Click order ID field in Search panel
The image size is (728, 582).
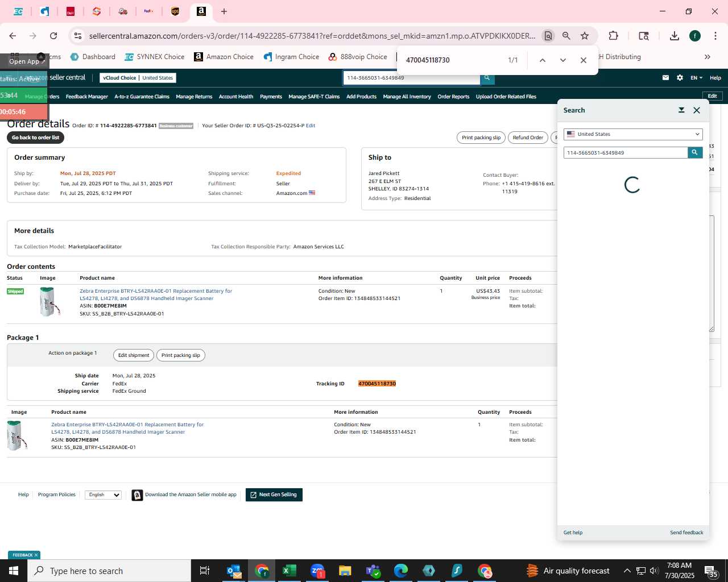[626, 152]
